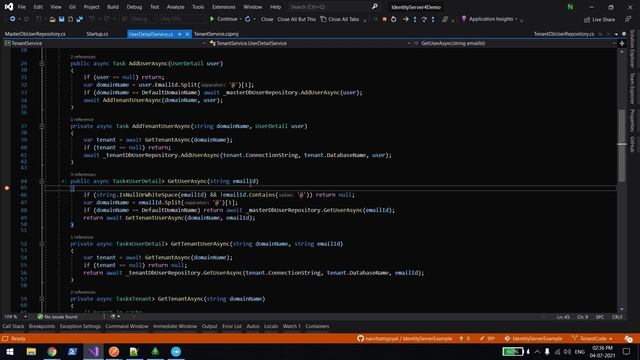The height and width of the screenshot is (360, 640).
Task: Open the Locals tab
Action: 271,327
